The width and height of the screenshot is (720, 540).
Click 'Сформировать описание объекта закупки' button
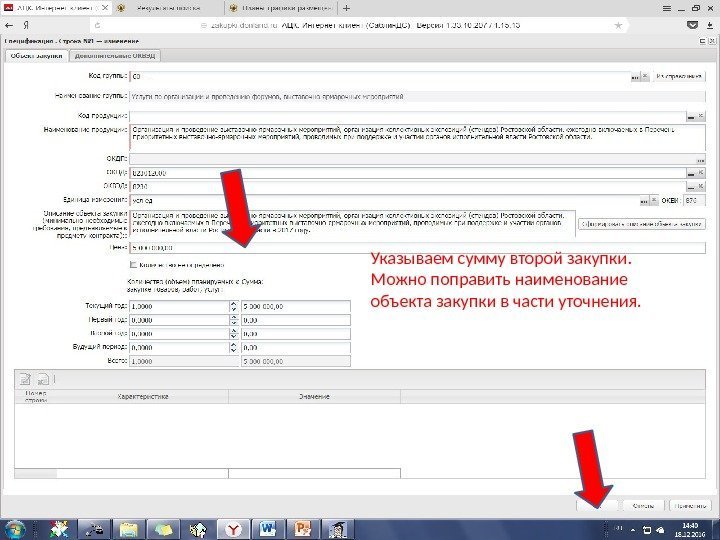(642, 224)
